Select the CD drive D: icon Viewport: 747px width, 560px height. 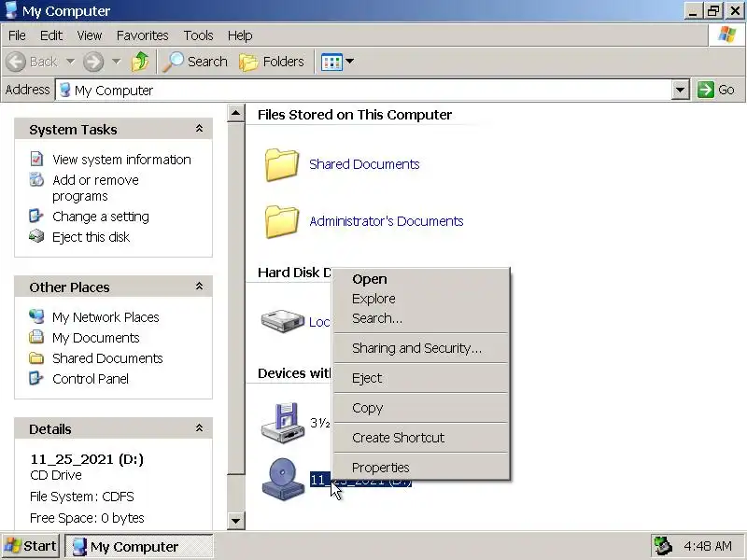283,479
